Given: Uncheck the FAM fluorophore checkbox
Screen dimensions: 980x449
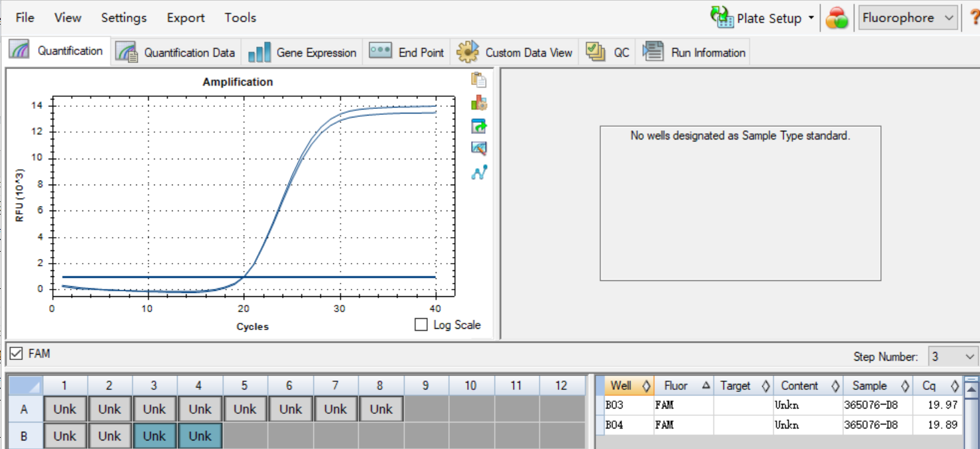Looking at the screenshot, I should [x=17, y=353].
